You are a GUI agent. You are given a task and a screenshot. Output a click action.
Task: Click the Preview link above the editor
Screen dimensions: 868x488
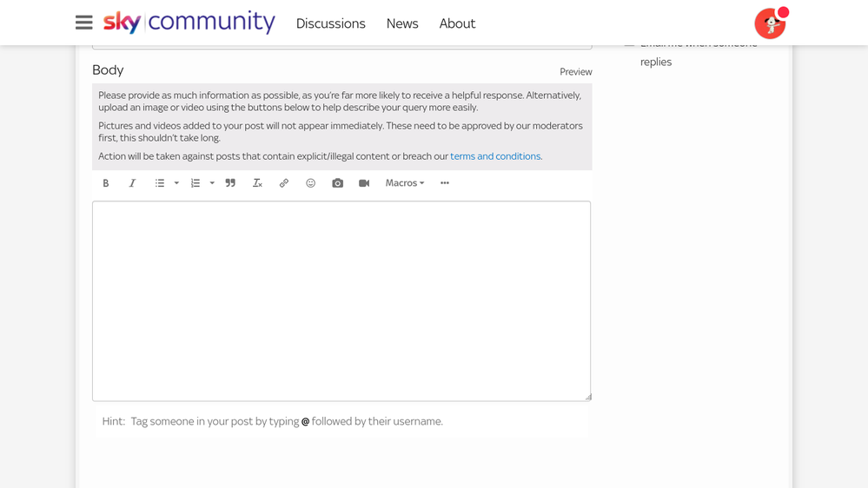[x=575, y=72]
